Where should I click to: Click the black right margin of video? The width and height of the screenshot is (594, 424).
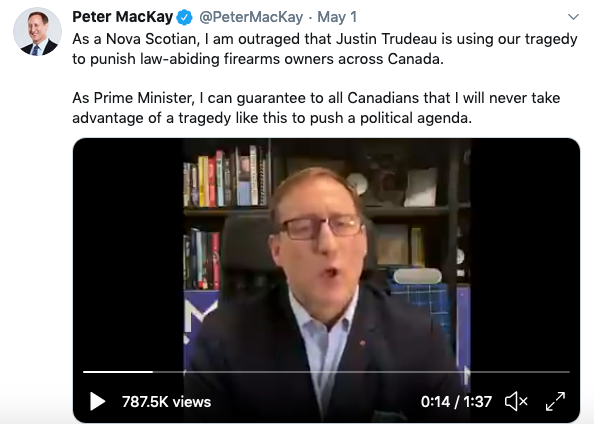pos(525,250)
